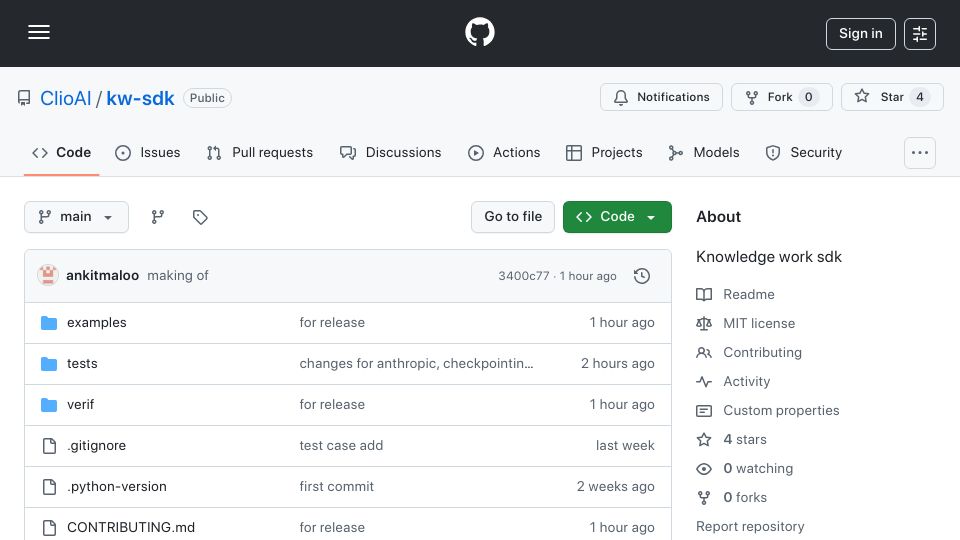This screenshot has height=540, width=960.
Task: Click the Go to file button
Action: click(513, 217)
